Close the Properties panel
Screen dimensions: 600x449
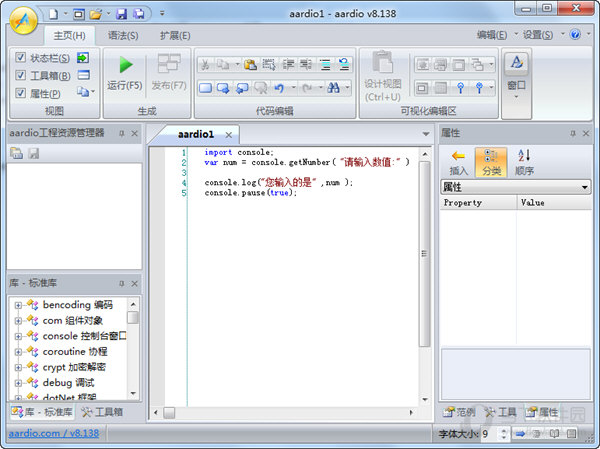pos(586,133)
